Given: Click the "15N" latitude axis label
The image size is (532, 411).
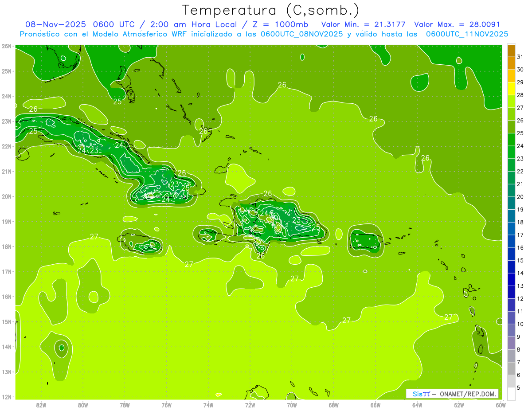Looking at the screenshot, I should (x=6, y=322).
